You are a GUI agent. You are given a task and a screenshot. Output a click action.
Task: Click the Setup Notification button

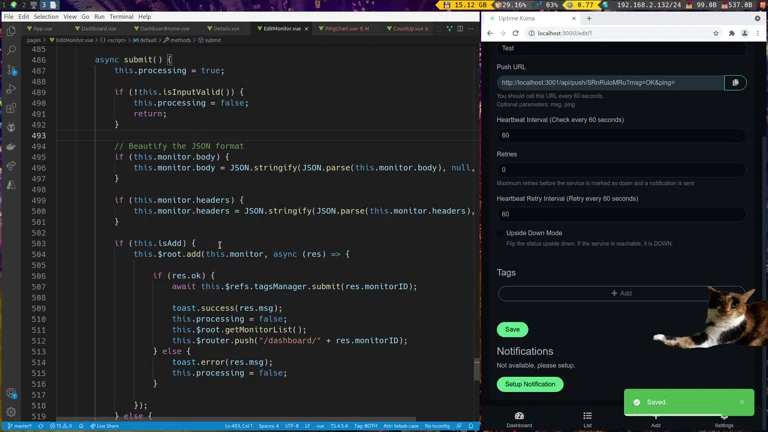tap(530, 384)
